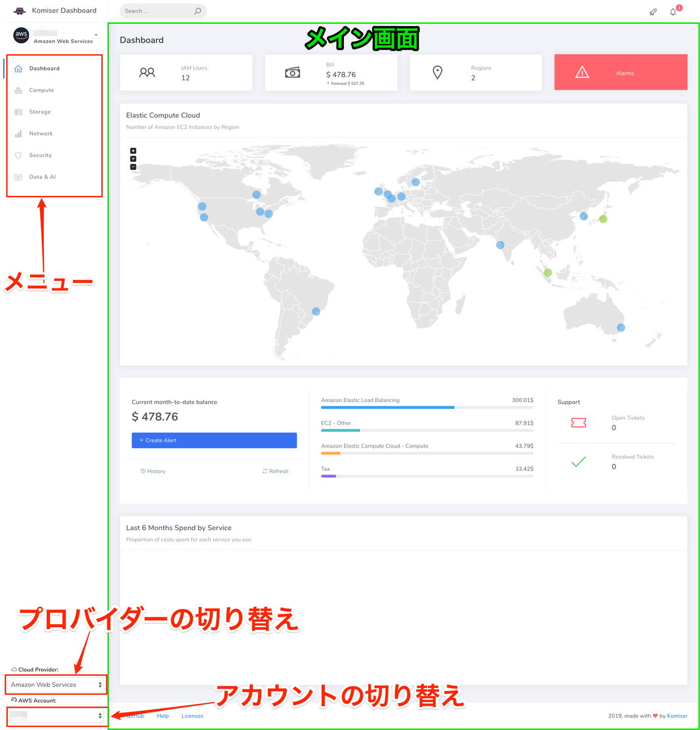Click the Support section heading
Image resolution: width=700 pixels, height=730 pixels.
[569, 402]
